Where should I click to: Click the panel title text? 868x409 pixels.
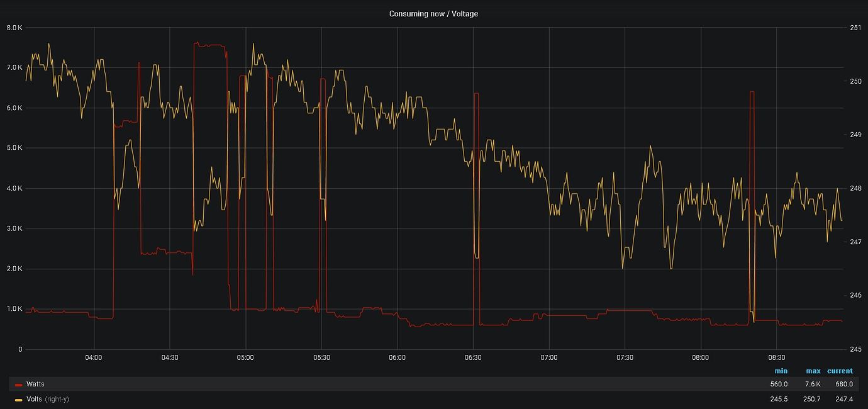pos(433,13)
